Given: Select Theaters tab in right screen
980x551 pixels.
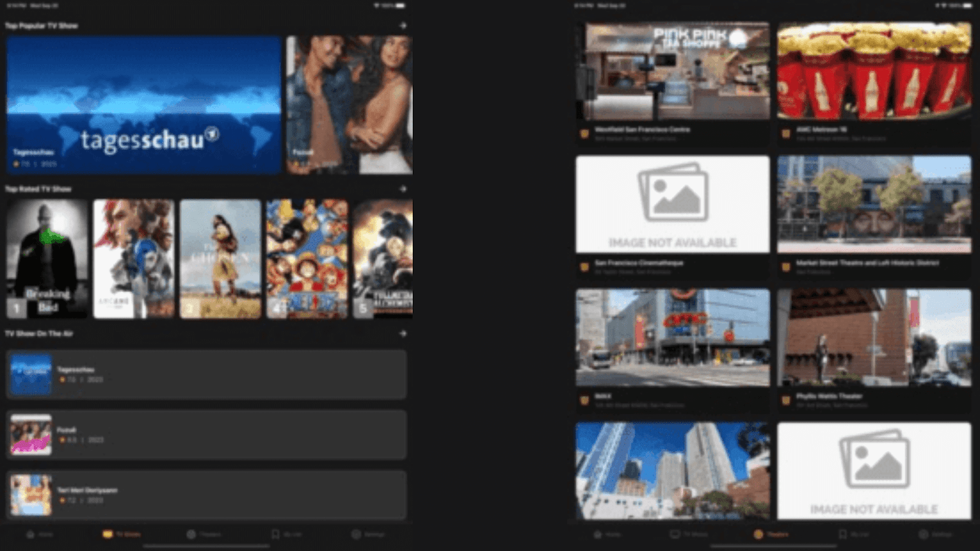Looking at the screenshot, I should coord(771,534).
